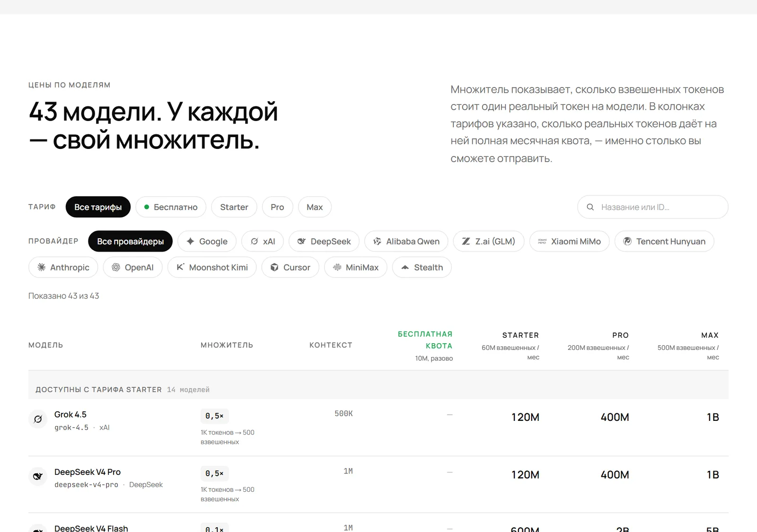Select the 'Все тарифы' filter chip

point(98,207)
